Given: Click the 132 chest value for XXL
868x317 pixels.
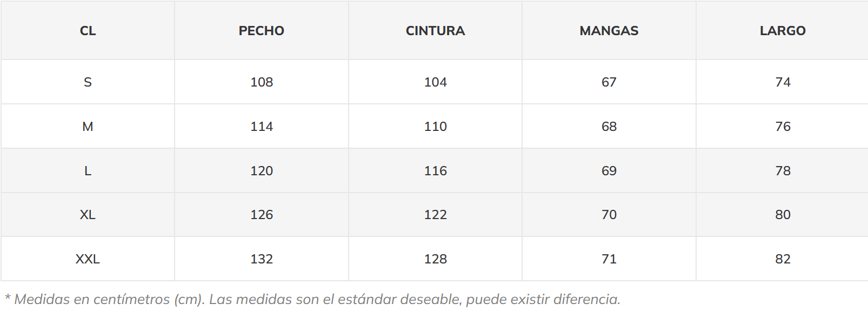Looking at the screenshot, I should [262, 259].
